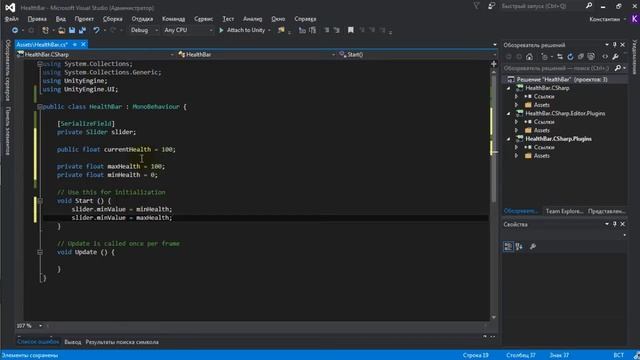
Task: Click the navigate backward toolbar icon
Action: point(15,30)
